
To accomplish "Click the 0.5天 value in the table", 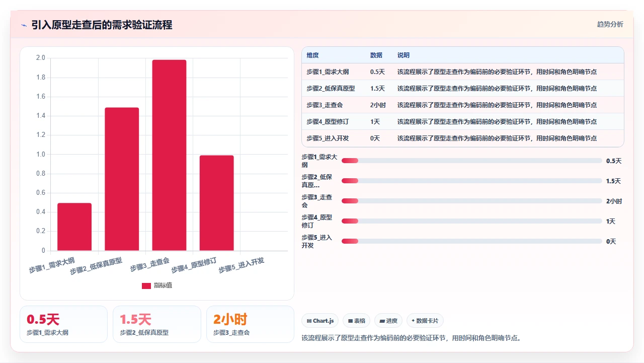I will click(x=377, y=71).
